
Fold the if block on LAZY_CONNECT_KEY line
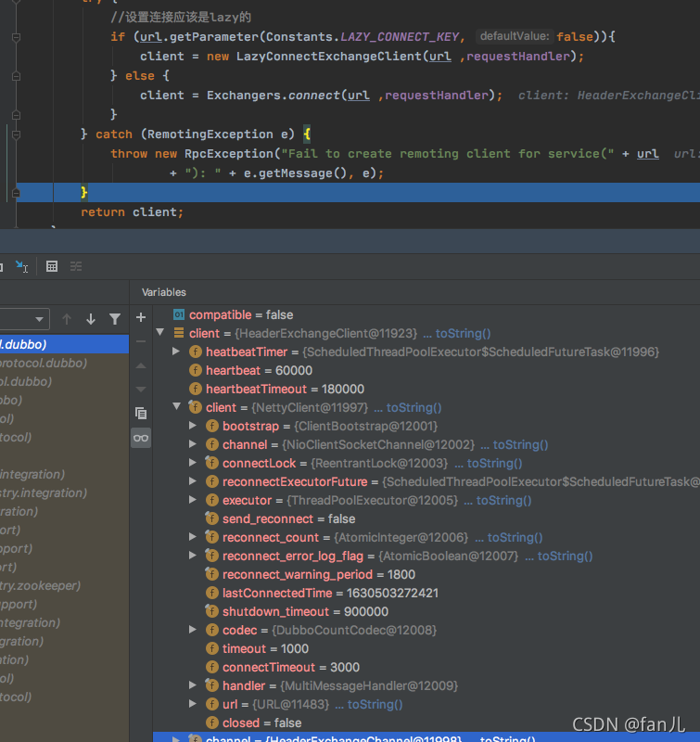click(16, 37)
